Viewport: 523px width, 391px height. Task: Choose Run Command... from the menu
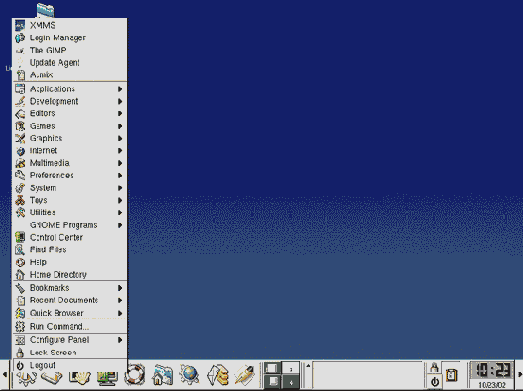70,326
